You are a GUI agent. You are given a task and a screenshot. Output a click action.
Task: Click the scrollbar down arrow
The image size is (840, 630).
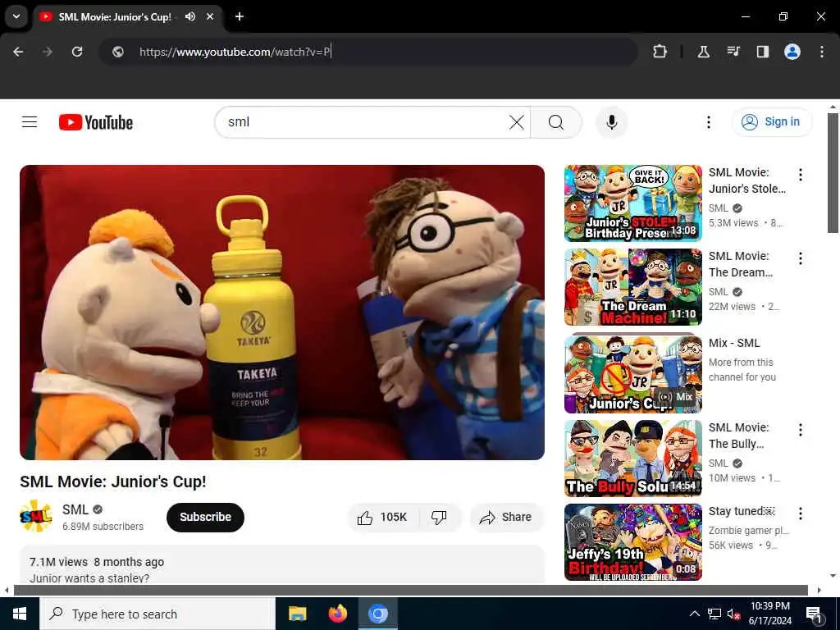(x=833, y=577)
